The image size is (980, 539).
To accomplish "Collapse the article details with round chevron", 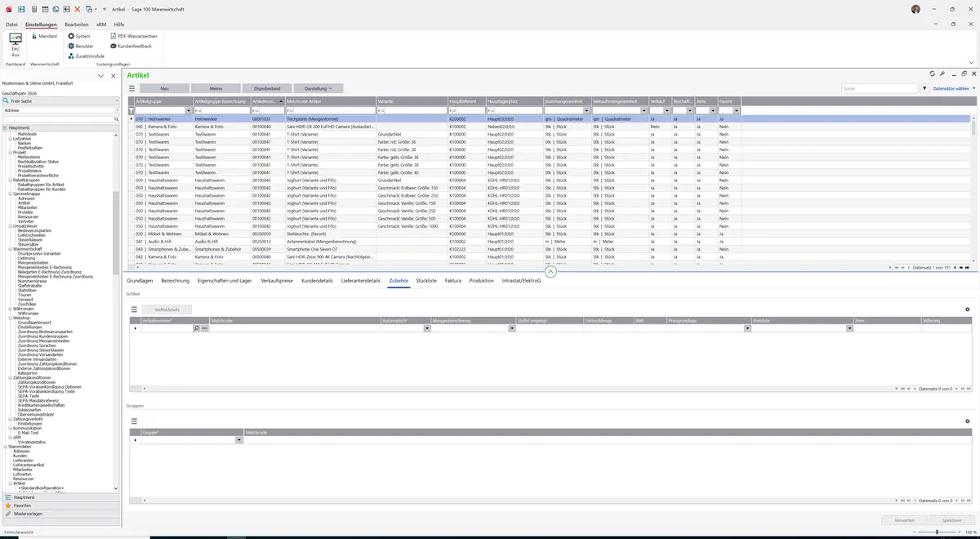I will [x=550, y=272].
